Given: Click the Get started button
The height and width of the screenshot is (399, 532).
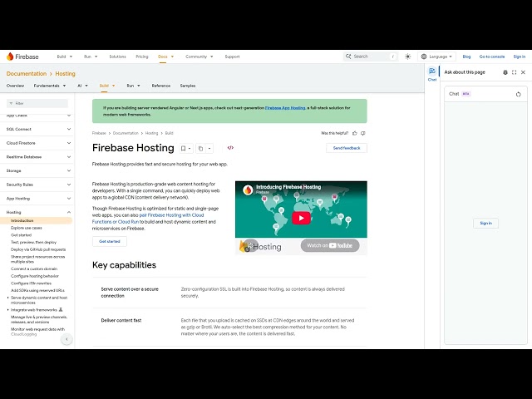Looking at the screenshot, I should 109,241.
